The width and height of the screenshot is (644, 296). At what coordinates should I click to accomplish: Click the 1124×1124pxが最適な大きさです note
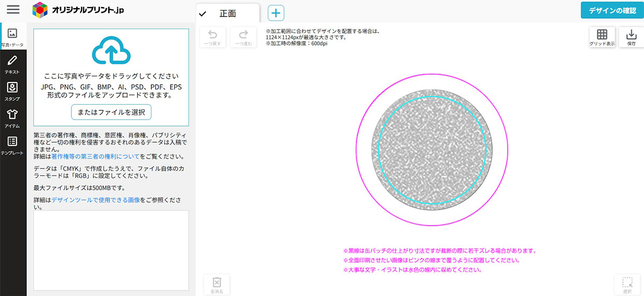(306, 38)
